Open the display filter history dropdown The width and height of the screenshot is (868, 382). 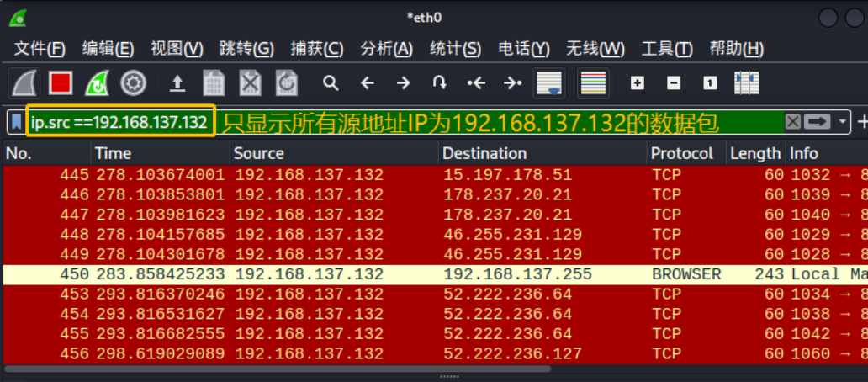(843, 121)
